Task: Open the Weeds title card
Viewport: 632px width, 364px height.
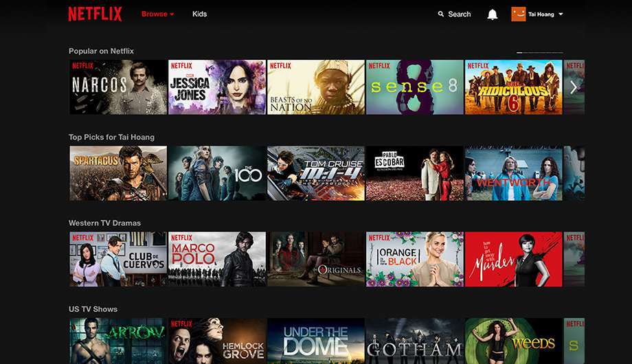Action: [514, 341]
